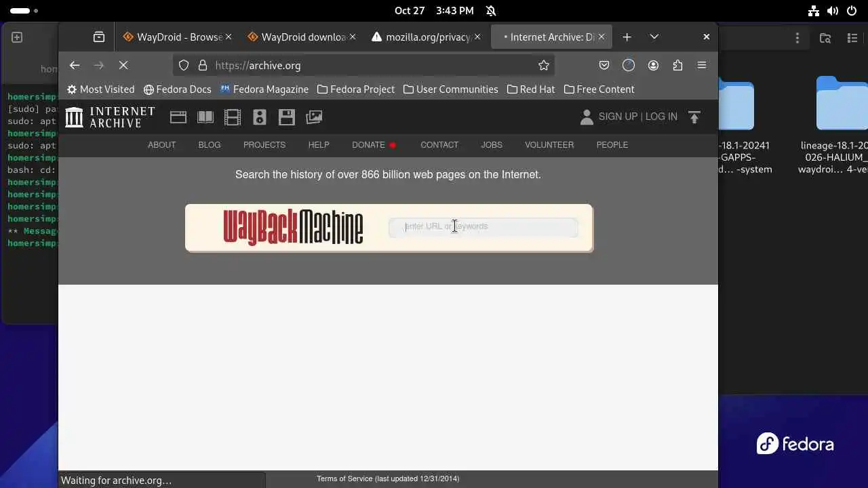Open PROJECTS in site navigation
Viewport: 868px width, 488px height.
point(264,145)
